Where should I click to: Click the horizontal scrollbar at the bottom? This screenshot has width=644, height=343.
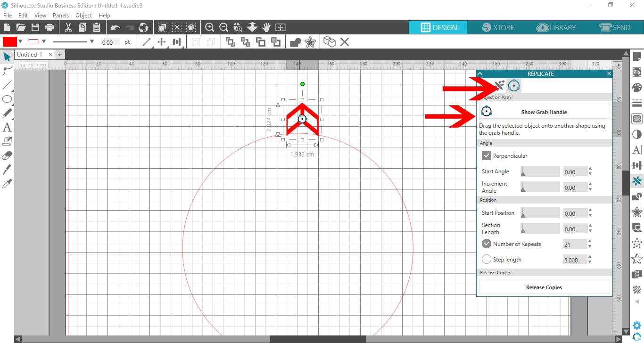(318, 339)
